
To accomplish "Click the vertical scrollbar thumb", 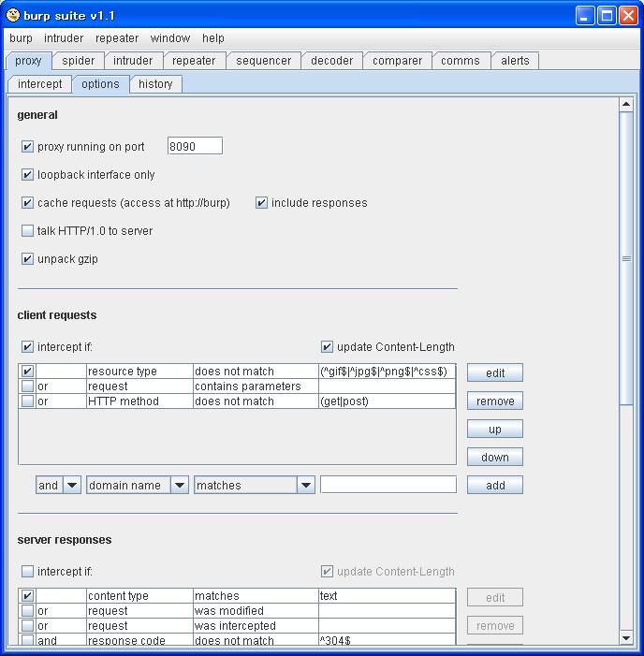I will pos(626,258).
